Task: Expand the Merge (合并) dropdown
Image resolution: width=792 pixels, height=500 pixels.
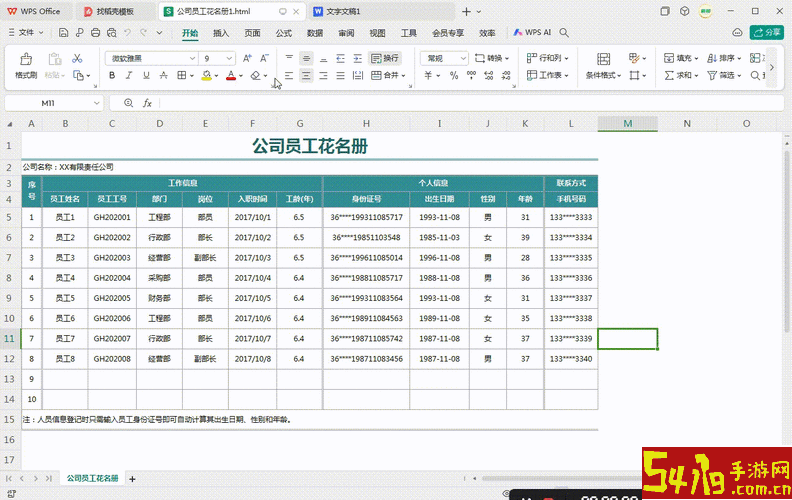Action: (x=403, y=76)
